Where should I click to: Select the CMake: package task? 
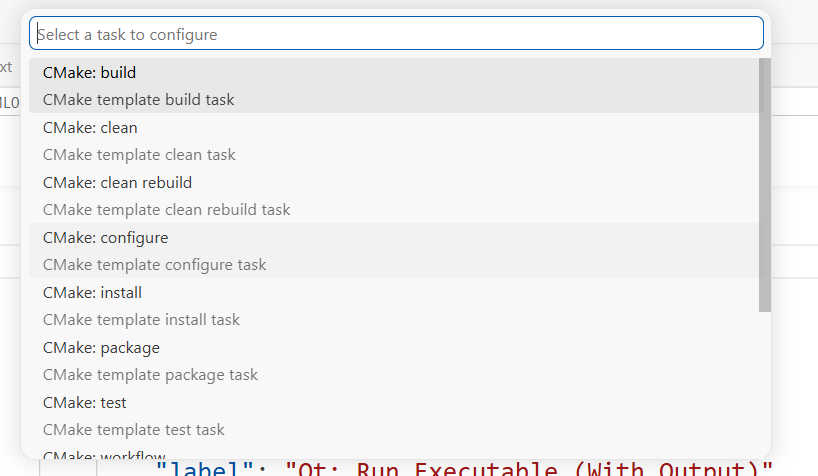point(396,361)
